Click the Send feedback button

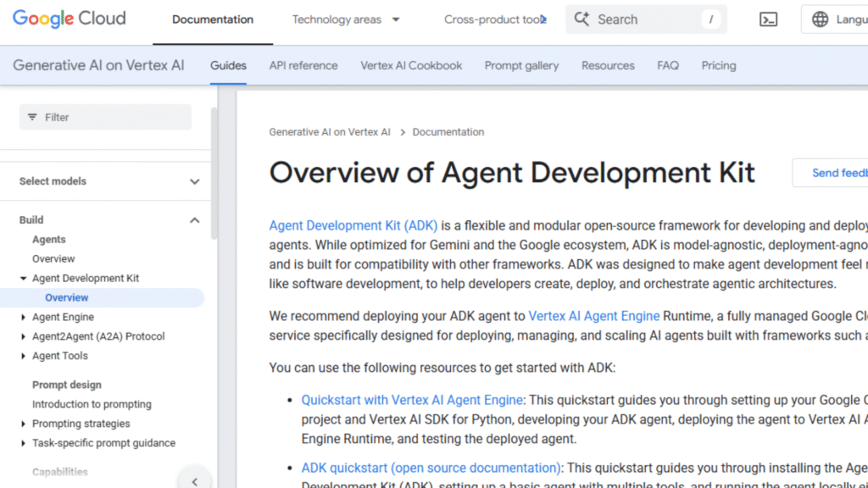pyautogui.click(x=835, y=173)
